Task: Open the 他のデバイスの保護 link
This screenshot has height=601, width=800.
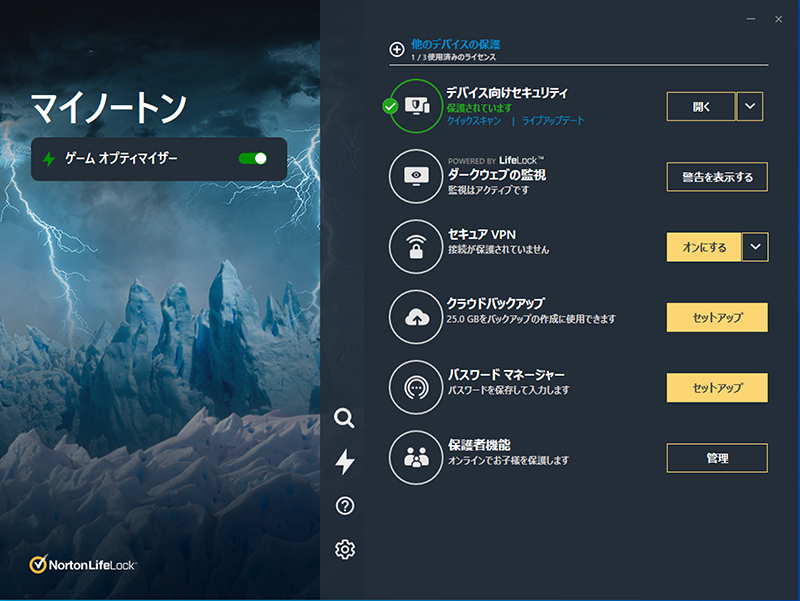Action: (456, 44)
